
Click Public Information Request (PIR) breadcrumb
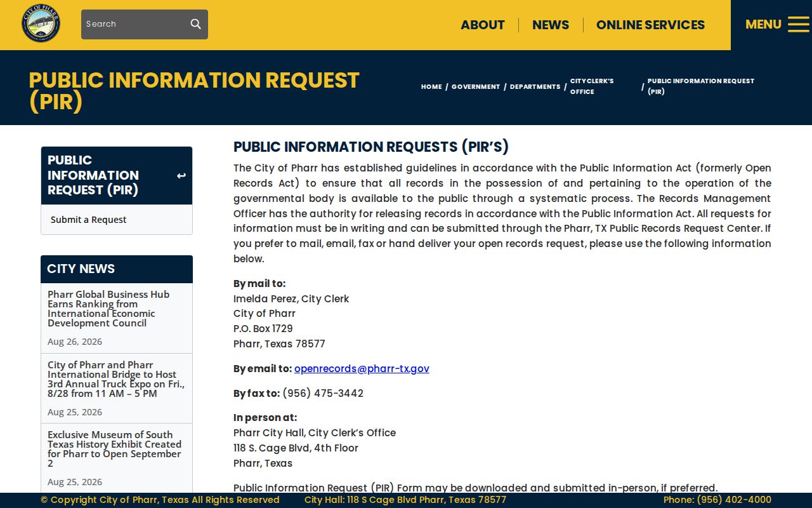pos(701,86)
